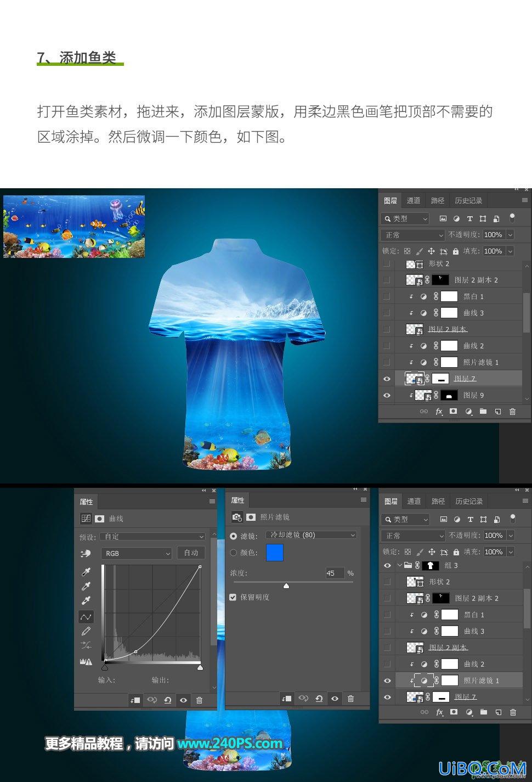Switch to 路径 tab in panel listing 图层 9
Viewport: 532px width, 782px height.
(x=438, y=200)
